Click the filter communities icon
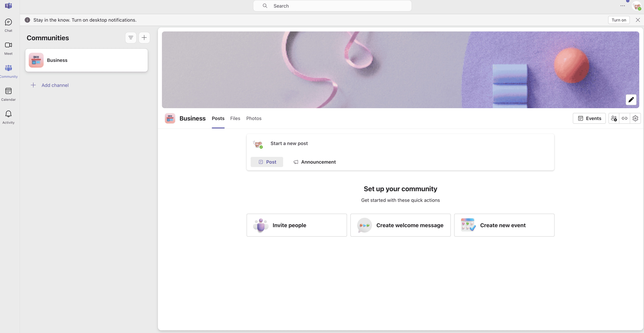Screen dimensions: 644x333 click(130, 38)
